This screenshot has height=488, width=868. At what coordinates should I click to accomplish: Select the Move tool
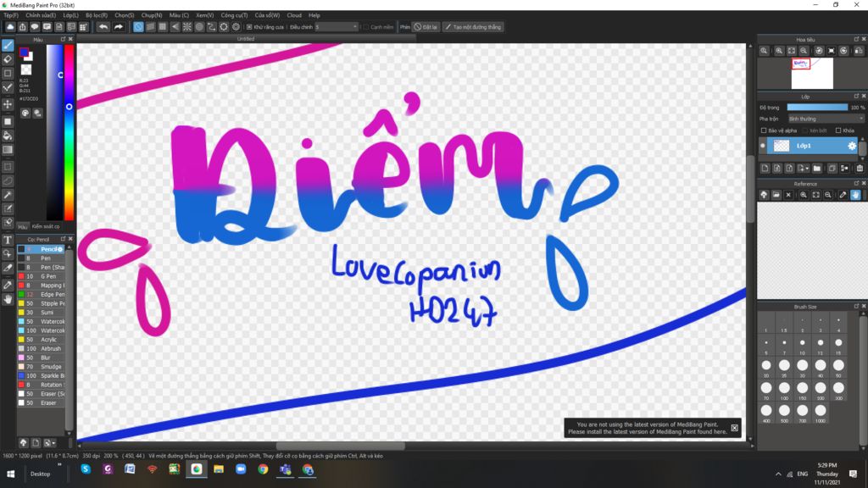pos(8,104)
